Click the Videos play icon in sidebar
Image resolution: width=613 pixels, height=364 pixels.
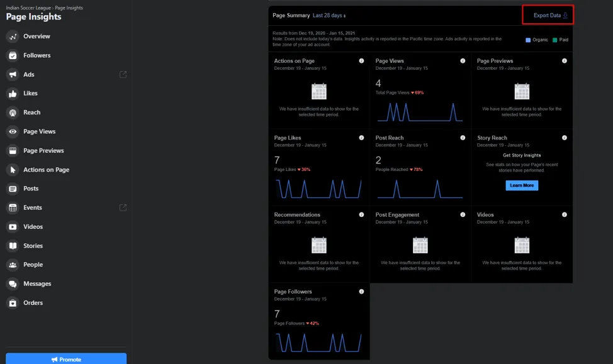coord(12,227)
